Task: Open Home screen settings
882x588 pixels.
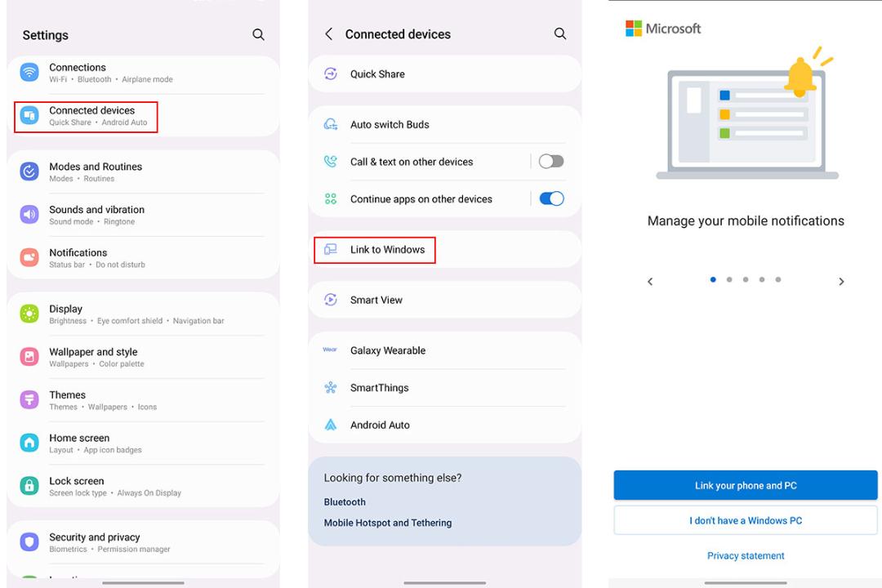Action: coord(143,443)
